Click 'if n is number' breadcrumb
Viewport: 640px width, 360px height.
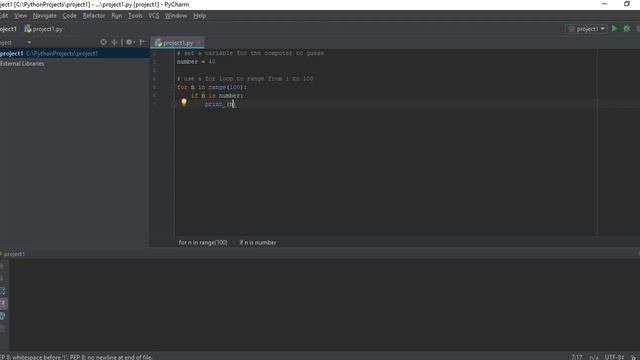pyautogui.click(x=258, y=242)
